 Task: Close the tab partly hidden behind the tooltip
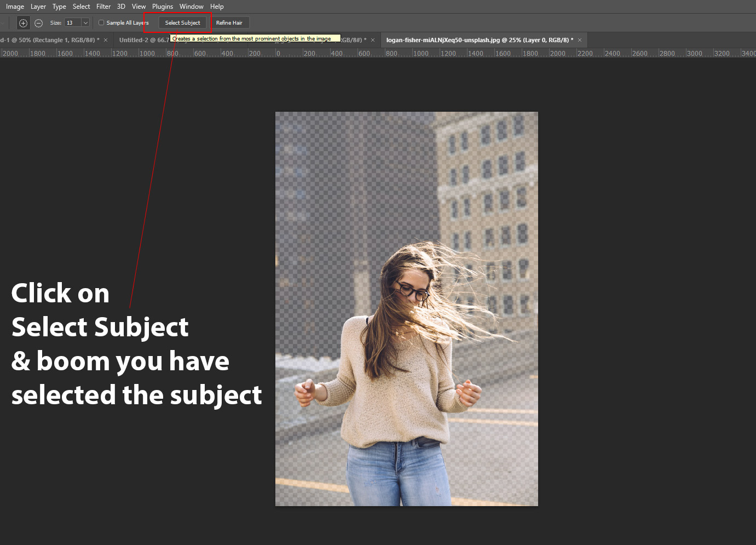point(373,40)
